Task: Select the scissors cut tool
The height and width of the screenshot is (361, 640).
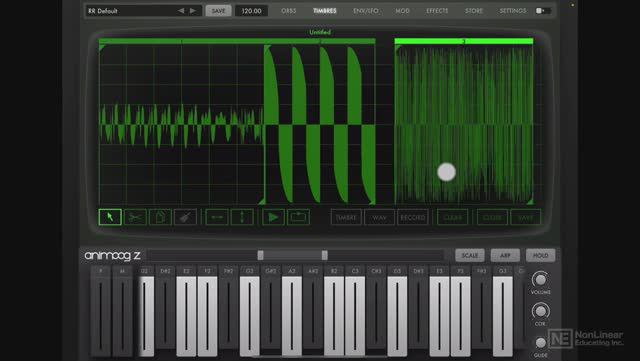Action: coord(135,217)
